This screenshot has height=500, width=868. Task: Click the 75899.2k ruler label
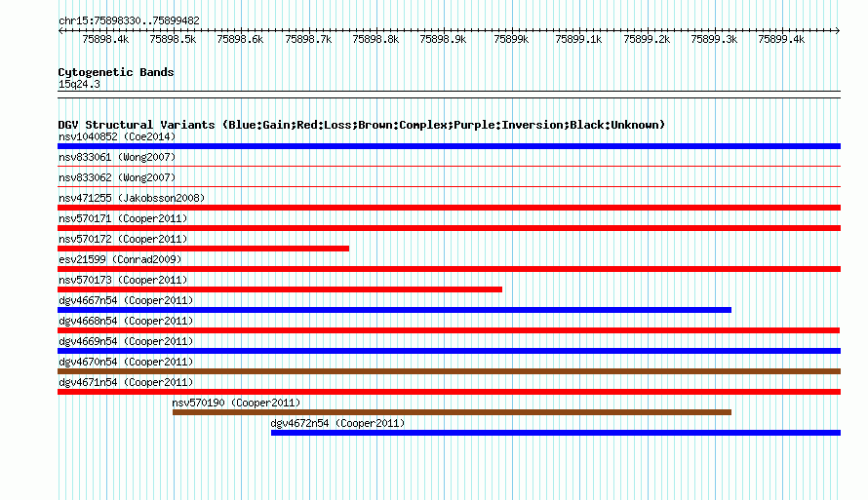coord(647,39)
